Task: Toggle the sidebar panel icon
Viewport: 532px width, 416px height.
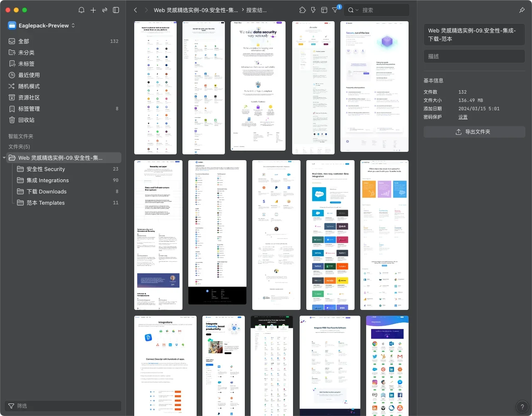Action: tap(116, 10)
